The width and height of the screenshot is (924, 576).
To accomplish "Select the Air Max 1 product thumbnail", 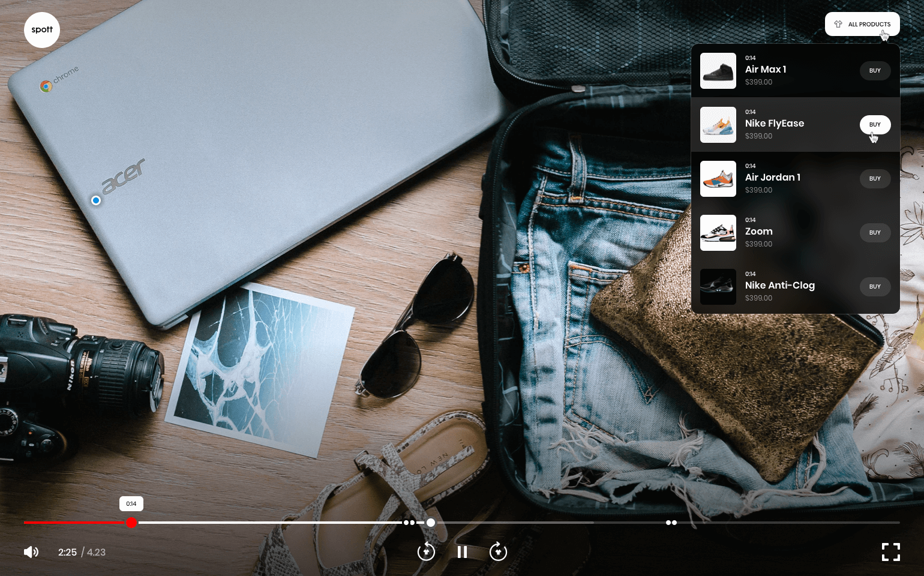I will [718, 70].
